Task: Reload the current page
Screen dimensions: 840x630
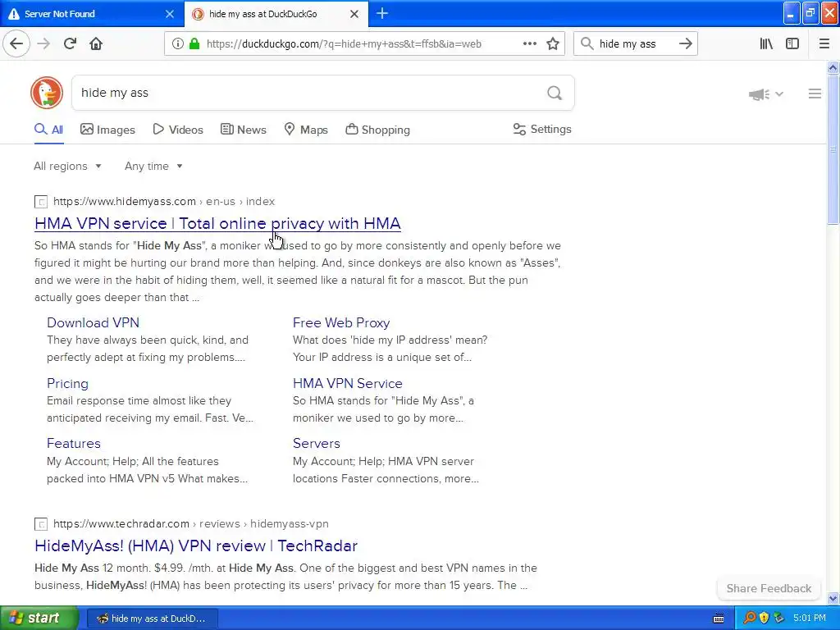Action: (70, 43)
